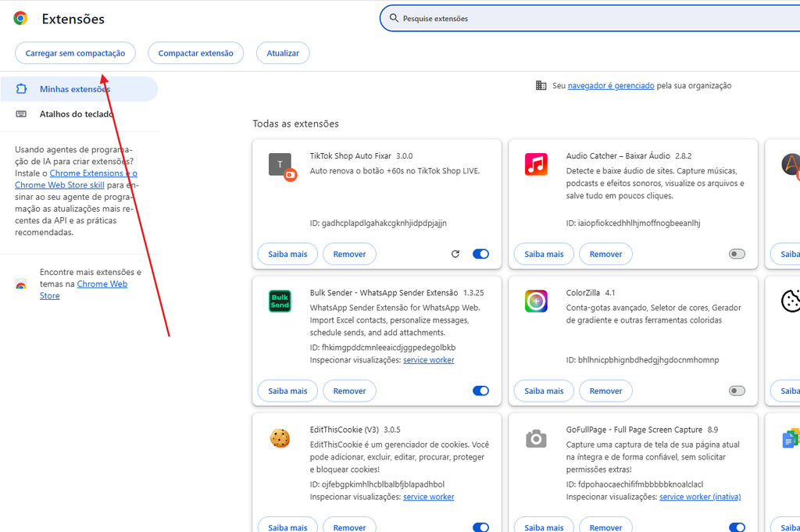The image size is (800, 532).
Task: Click the ColorZilla extension icon
Action: tap(536, 301)
